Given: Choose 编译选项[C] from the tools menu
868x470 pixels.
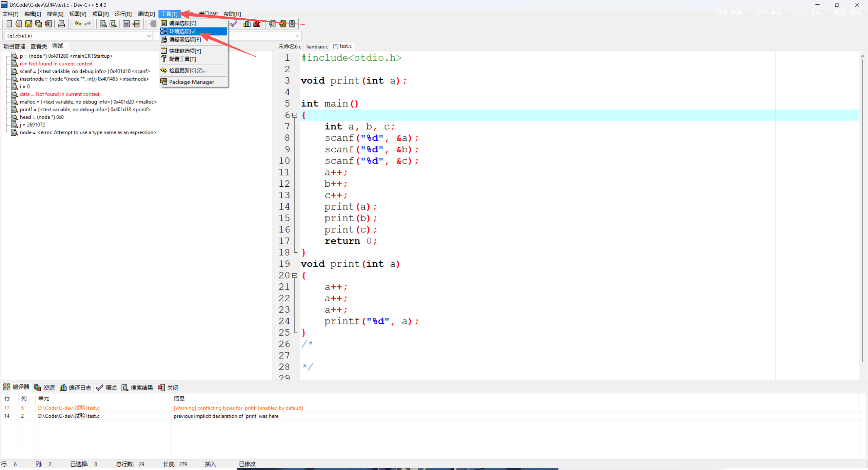Looking at the screenshot, I should [x=194, y=23].
